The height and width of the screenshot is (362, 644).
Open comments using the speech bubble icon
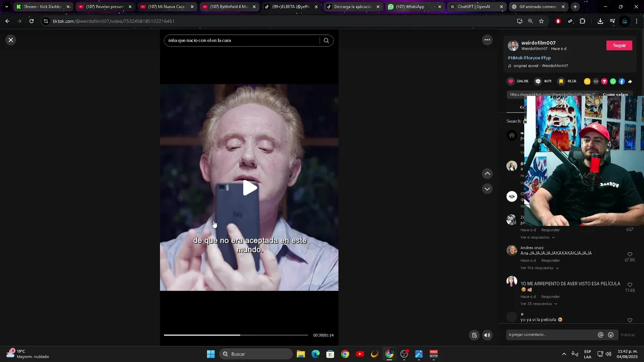(x=538, y=81)
